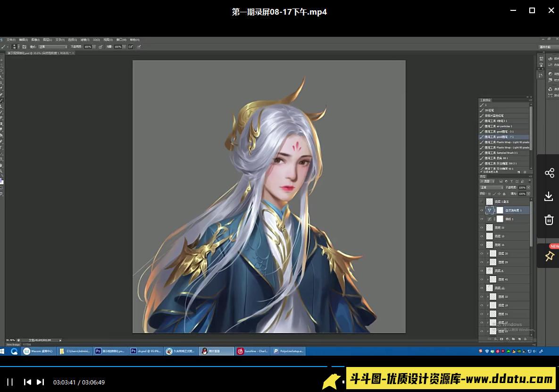
Task: Open the 文件(F) menu in Photoshop
Action: pos(11,40)
